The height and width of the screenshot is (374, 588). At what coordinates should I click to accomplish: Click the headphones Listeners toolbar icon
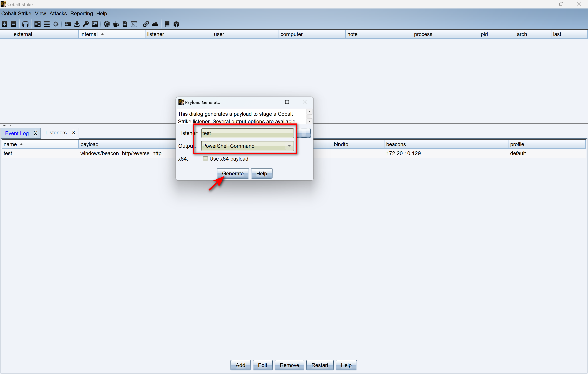coord(25,24)
